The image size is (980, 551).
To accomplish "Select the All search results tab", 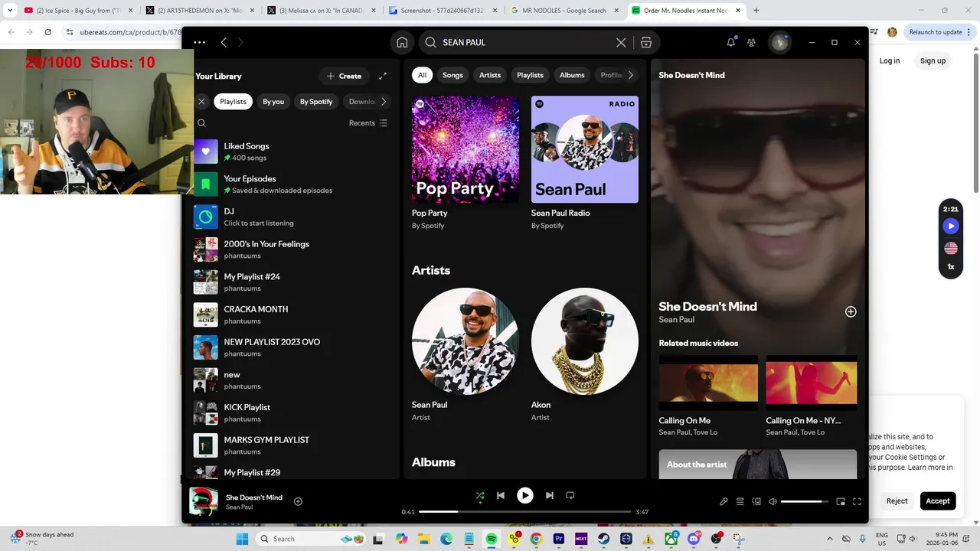I will click(x=422, y=75).
